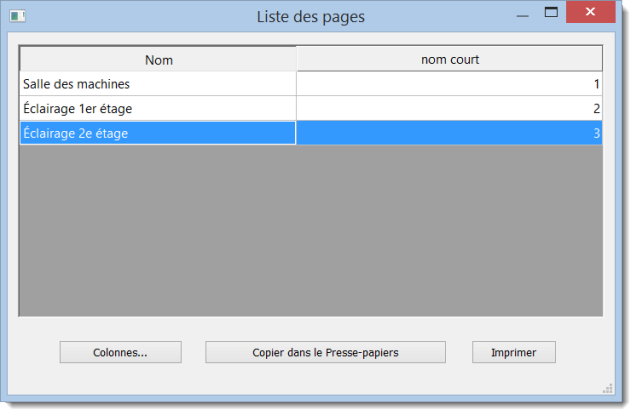635x415 pixels.
Task: Sort by the nom court column header
Action: point(450,59)
